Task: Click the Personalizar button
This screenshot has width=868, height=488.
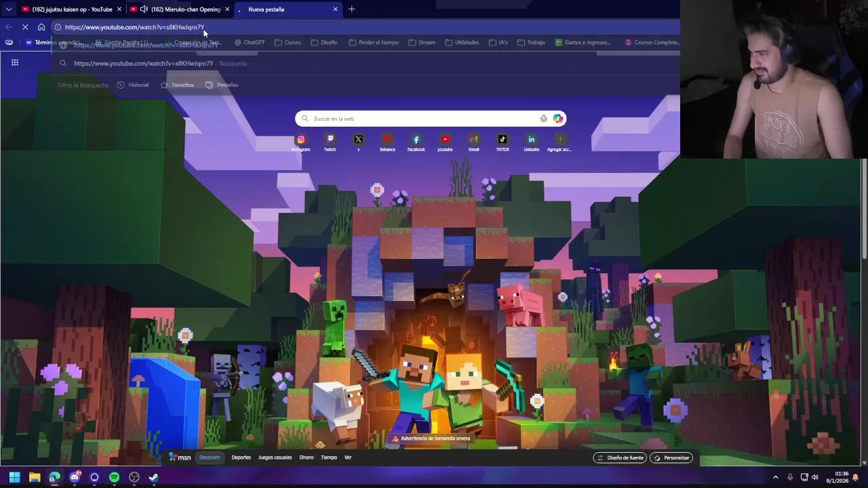Action: (x=671, y=457)
